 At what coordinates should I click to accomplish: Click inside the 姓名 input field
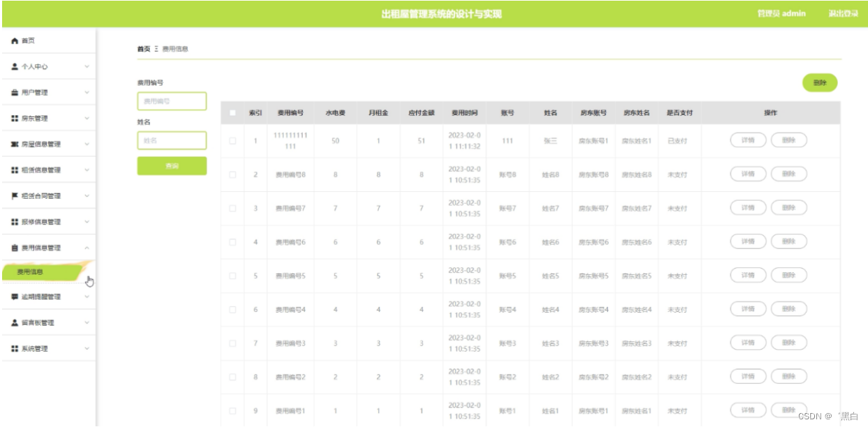point(172,140)
